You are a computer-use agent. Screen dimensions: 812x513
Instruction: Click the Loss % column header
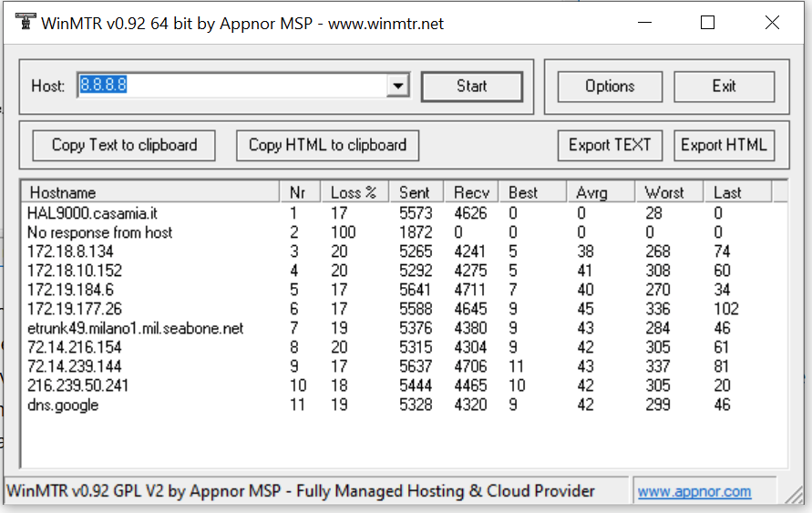pos(355,192)
